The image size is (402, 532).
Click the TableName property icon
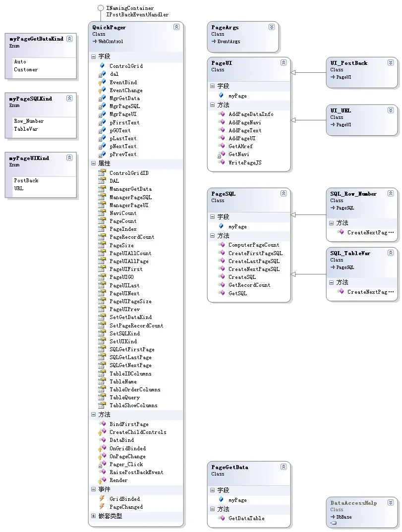(102, 381)
